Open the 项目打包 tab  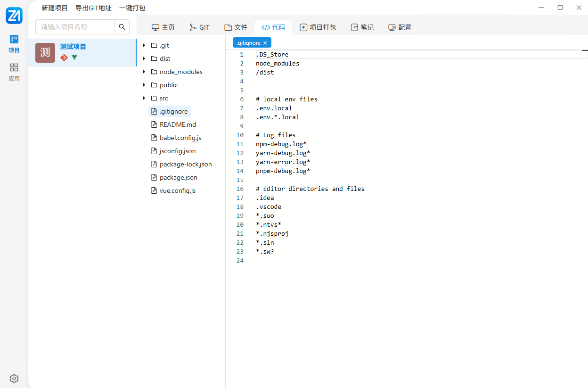(x=318, y=27)
